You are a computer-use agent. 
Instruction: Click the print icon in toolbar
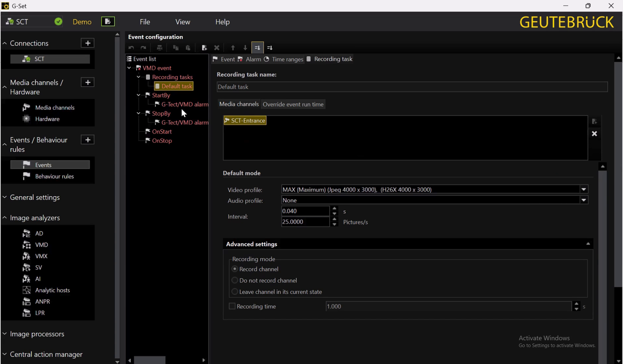point(159,48)
